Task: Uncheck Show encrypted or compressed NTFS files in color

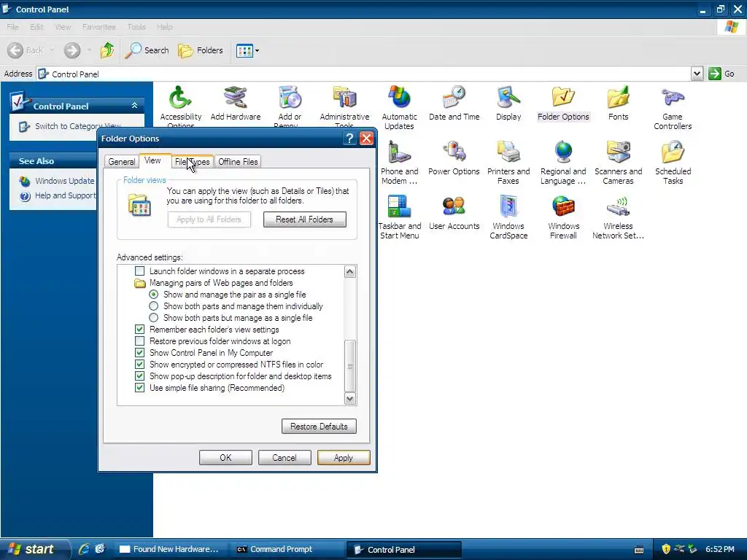Action: pos(139,365)
